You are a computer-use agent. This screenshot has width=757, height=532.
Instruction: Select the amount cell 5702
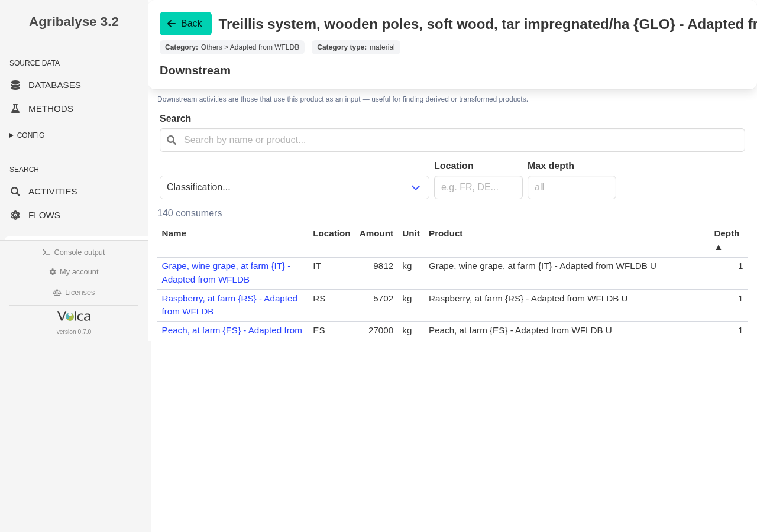[x=383, y=299]
